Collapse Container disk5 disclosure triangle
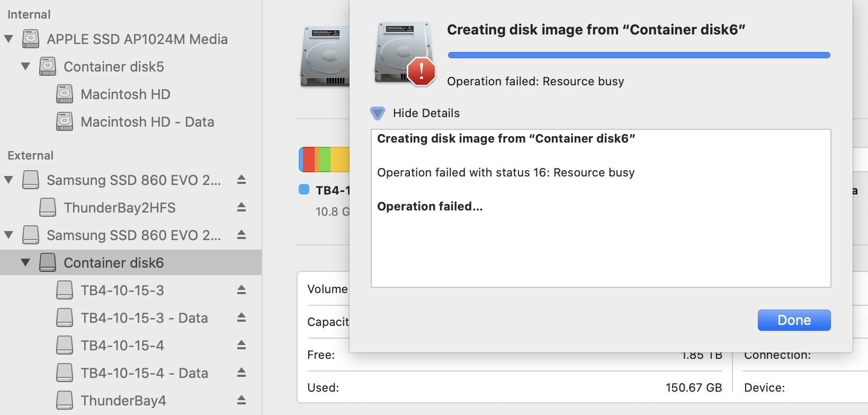 [25, 66]
